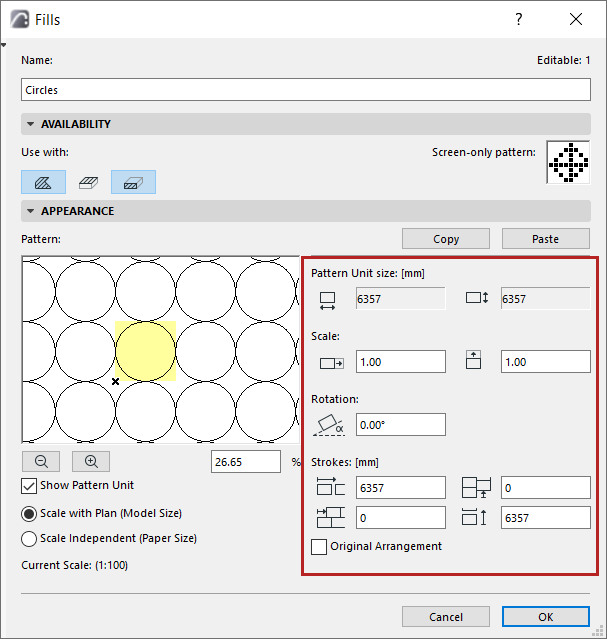Click the pattern unit width icon
607x639 pixels.
pyautogui.click(x=327, y=301)
